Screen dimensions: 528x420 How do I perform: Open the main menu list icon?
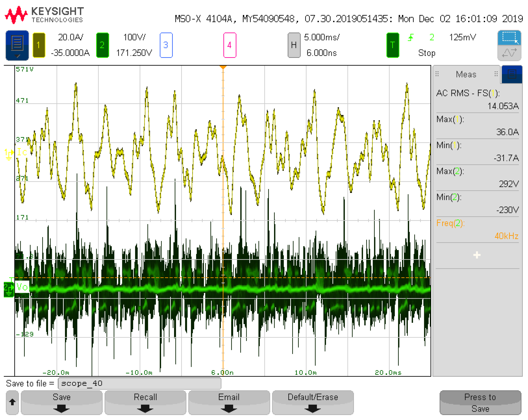click(17, 45)
